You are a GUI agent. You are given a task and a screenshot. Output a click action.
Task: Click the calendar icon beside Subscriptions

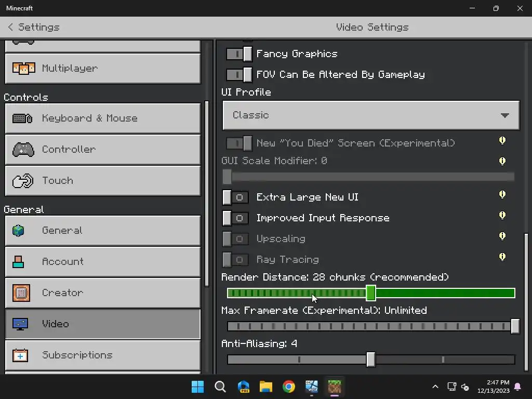[x=20, y=355]
